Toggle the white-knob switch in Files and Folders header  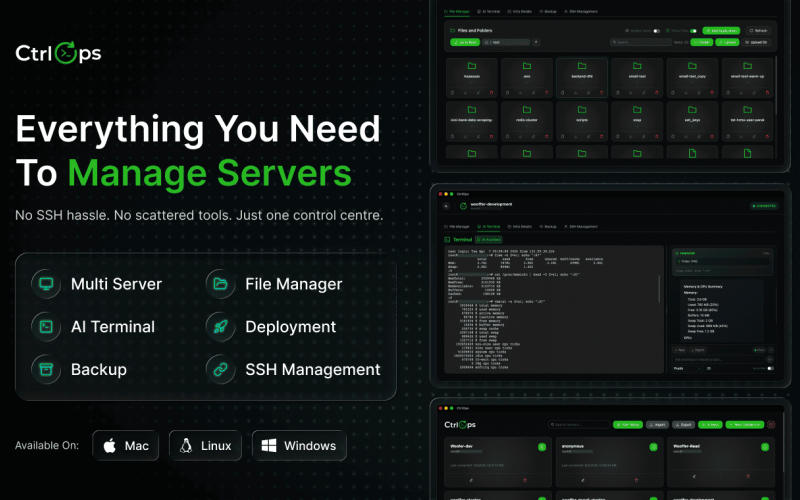pyautogui.click(x=657, y=31)
